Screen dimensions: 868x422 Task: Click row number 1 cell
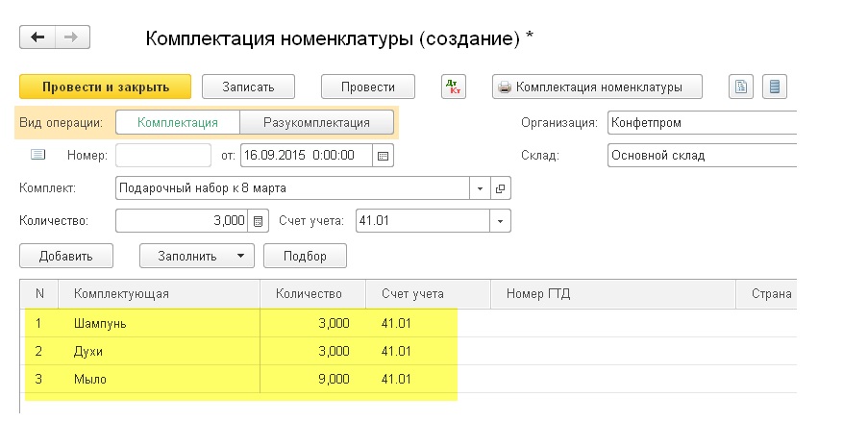click(x=39, y=323)
